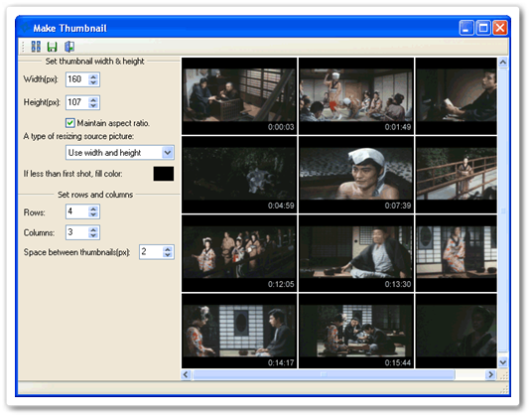This screenshot has width=532, height=418.
Task: Increase the Rows count with up arrow
Action: [93, 209]
